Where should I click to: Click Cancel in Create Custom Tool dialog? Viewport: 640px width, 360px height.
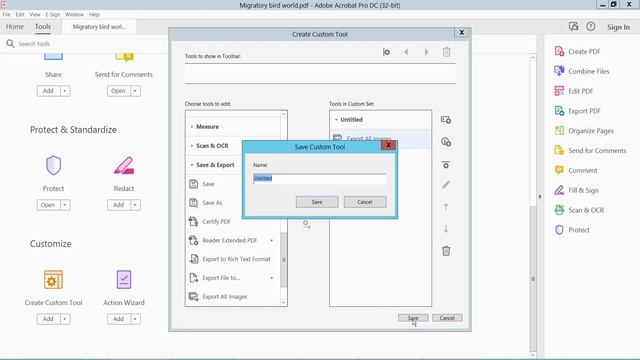[447, 318]
